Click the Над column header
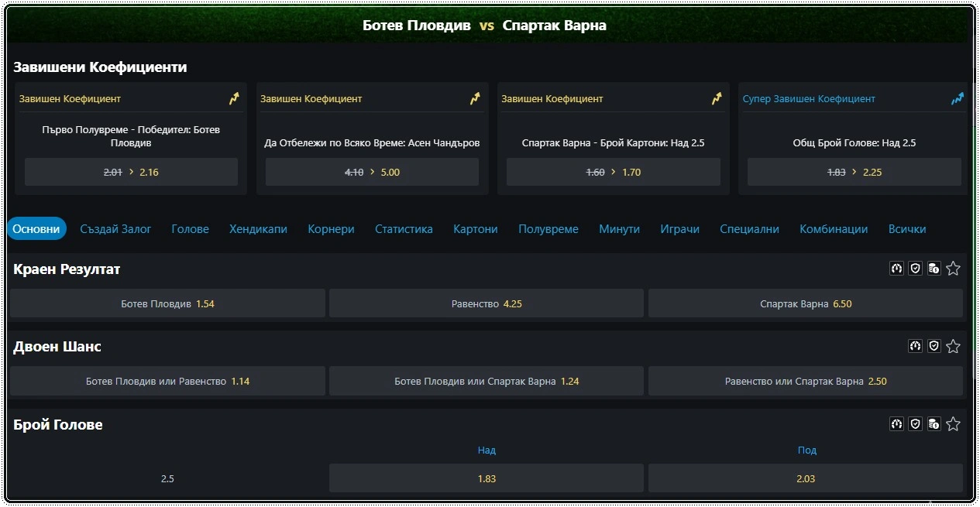The height and width of the screenshot is (507, 980). [x=487, y=450]
